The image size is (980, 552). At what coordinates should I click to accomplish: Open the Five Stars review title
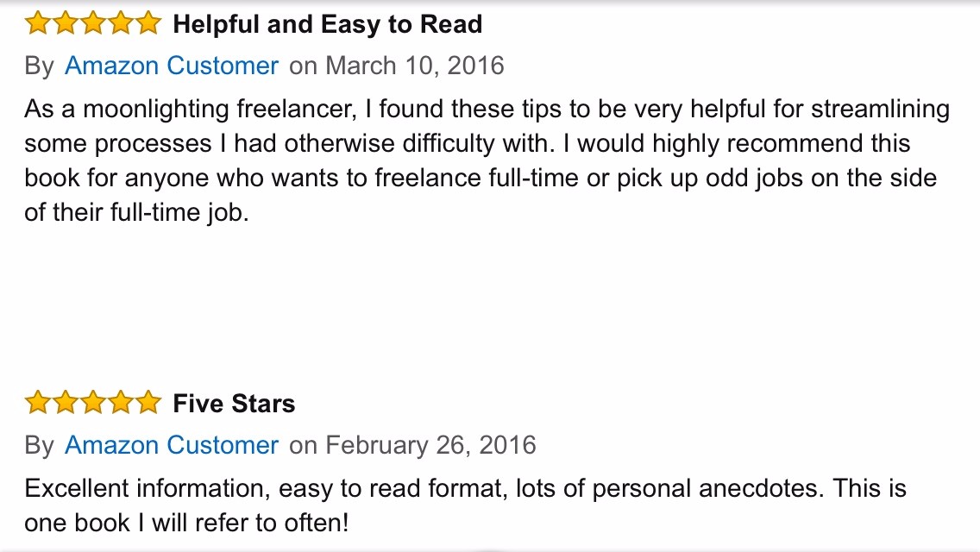[234, 404]
